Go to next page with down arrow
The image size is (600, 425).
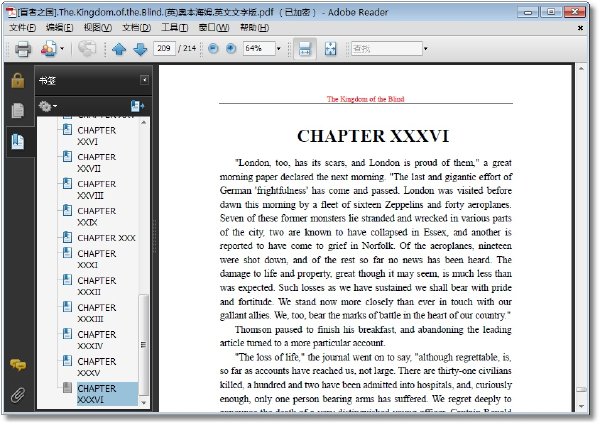pyautogui.click(x=140, y=49)
